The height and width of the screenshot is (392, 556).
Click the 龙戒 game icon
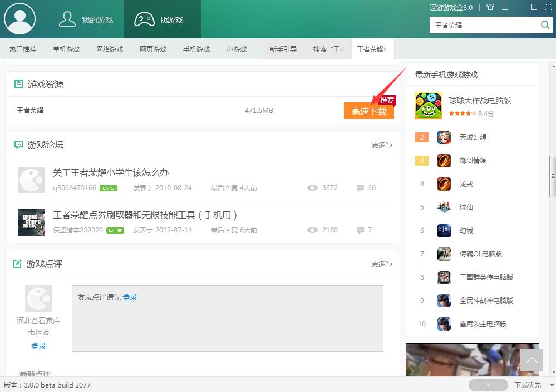444,184
